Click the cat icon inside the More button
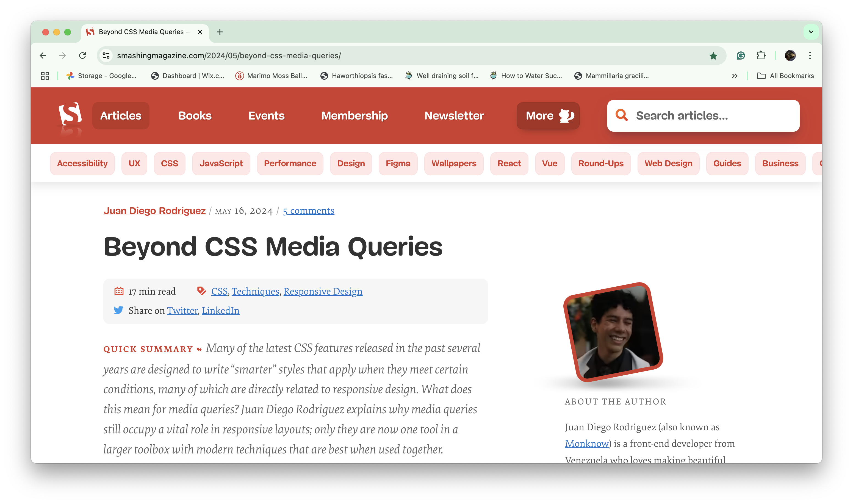This screenshot has height=504, width=853. (x=565, y=115)
